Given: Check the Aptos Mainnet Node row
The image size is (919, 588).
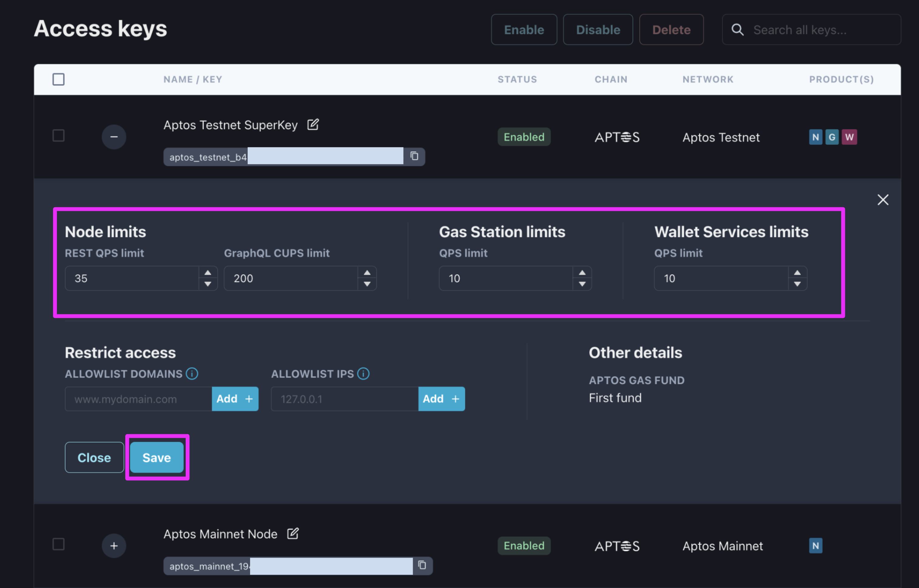Looking at the screenshot, I should (x=59, y=544).
